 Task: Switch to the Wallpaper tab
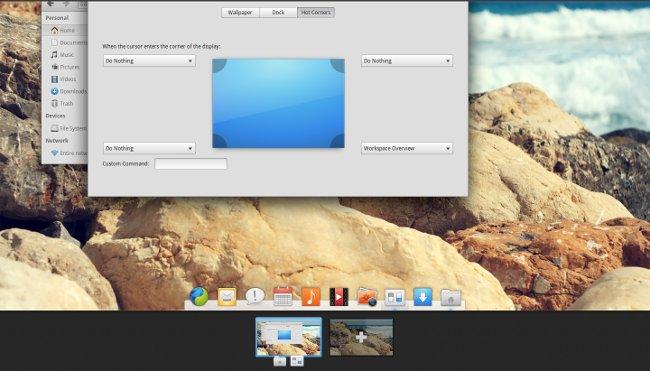(x=240, y=12)
